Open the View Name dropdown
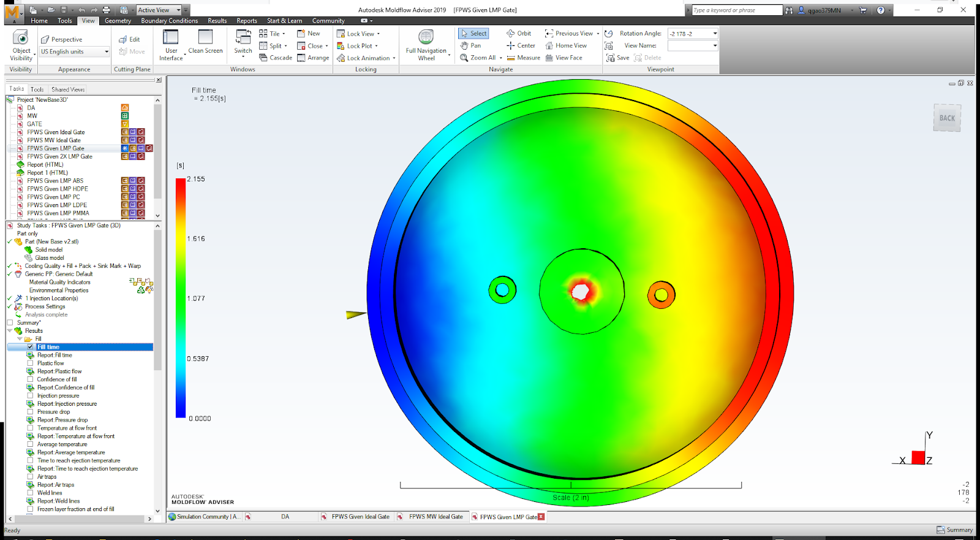 [715, 46]
